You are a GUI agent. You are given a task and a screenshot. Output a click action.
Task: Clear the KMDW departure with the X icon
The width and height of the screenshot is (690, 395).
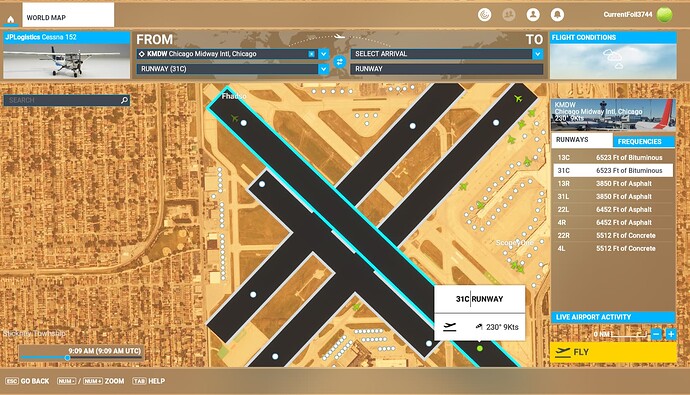[312, 54]
